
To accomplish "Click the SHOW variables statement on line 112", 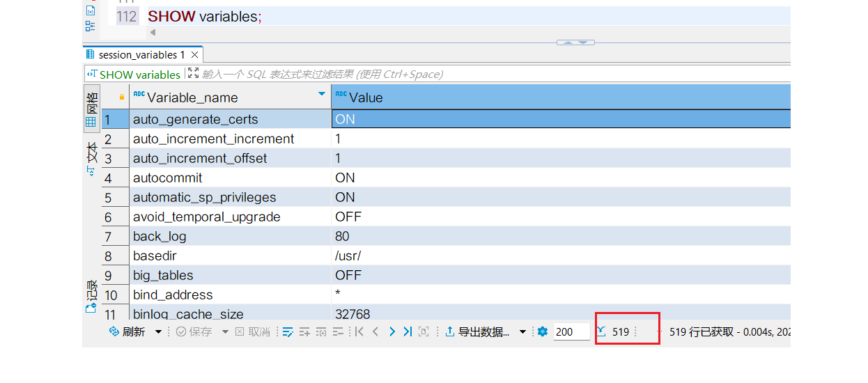I will pos(205,16).
